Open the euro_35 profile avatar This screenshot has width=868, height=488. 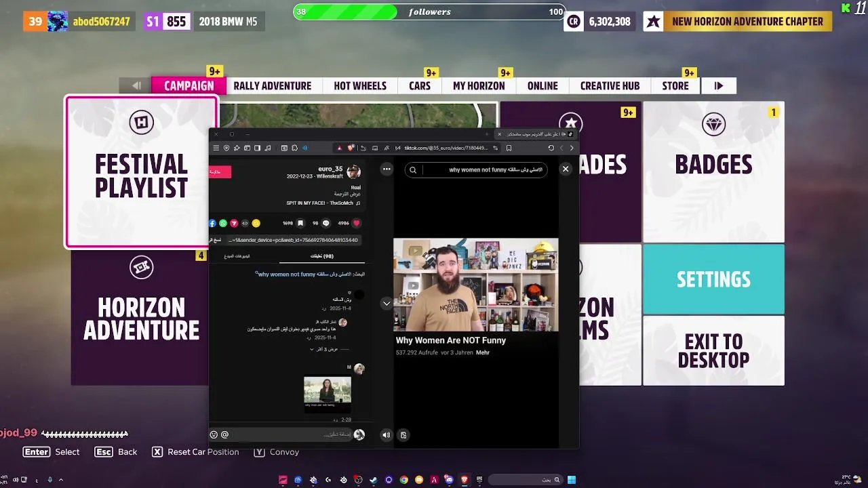pos(353,172)
